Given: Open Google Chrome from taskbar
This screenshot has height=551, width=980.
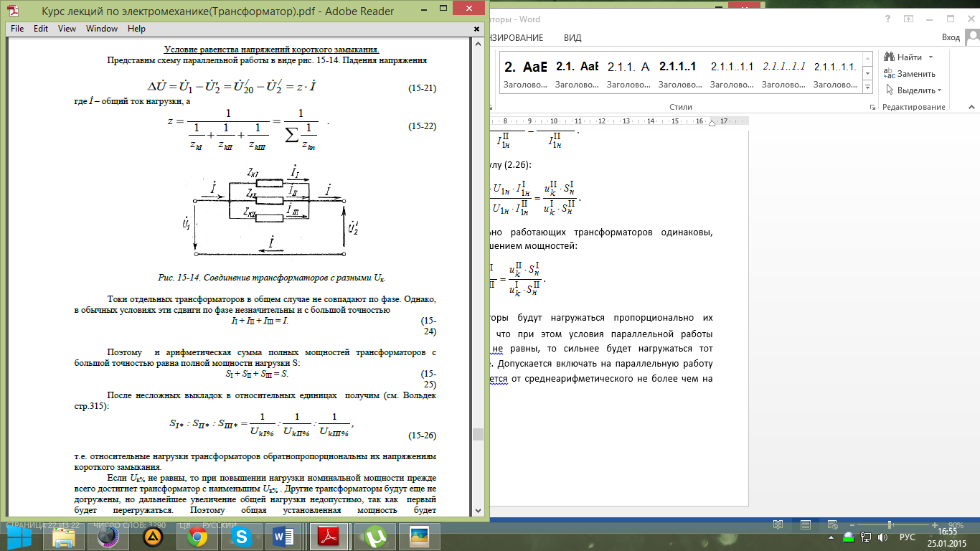Looking at the screenshot, I should (197, 537).
